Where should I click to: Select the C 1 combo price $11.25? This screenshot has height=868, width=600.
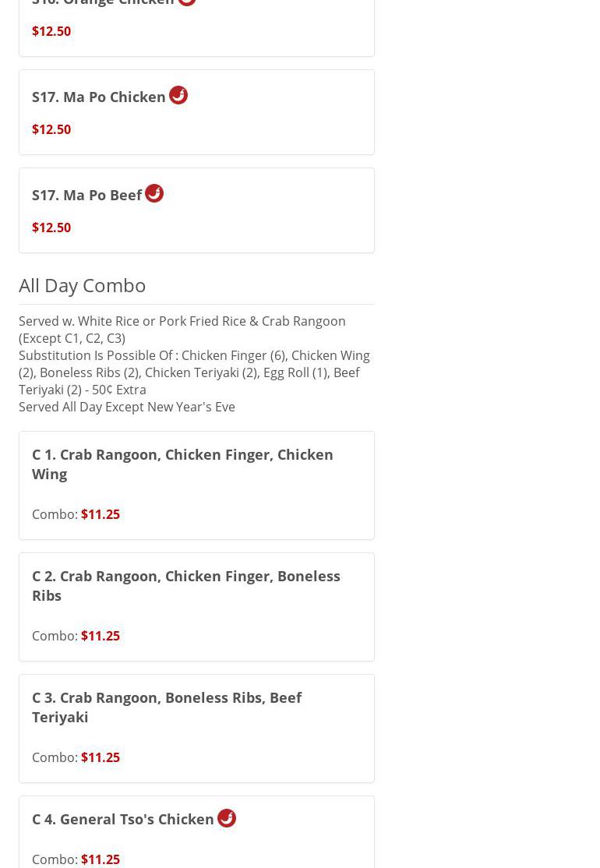[101, 514]
